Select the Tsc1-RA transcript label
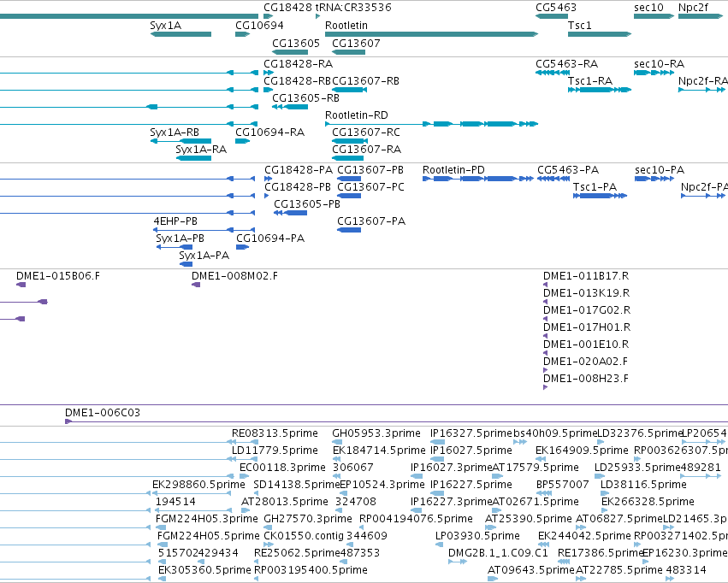Image resolution: width=728 pixels, height=583 pixels. (590, 81)
